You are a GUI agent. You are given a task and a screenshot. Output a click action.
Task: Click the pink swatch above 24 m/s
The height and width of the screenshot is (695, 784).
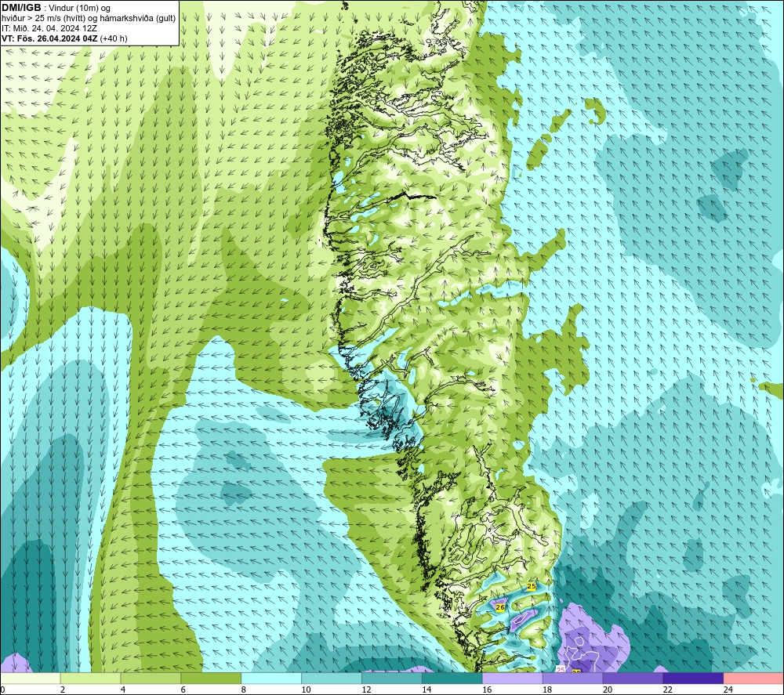pos(753,679)
